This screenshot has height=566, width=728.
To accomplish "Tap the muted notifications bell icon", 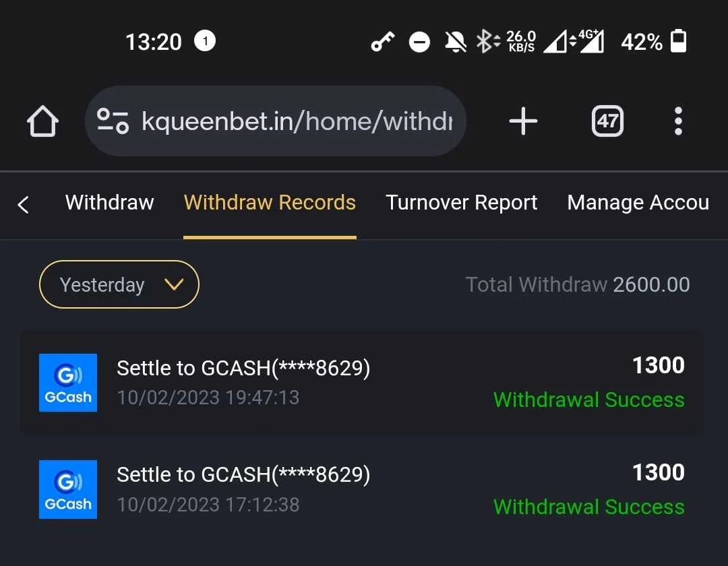I will pos(456,42).
